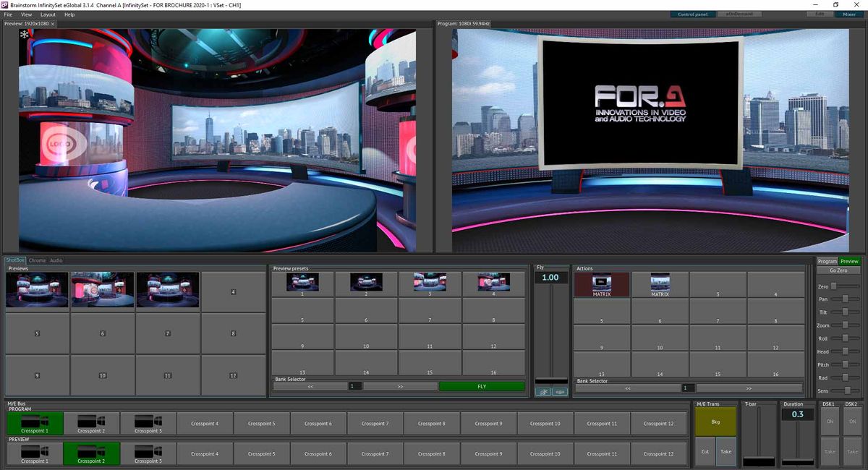Select the second MATRIX action icon

point(660,284)
